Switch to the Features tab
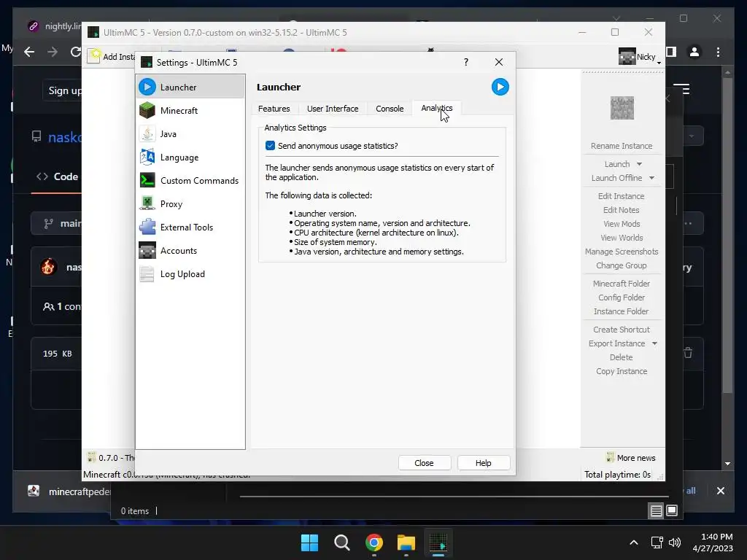The image size is (747, 560). pyautogui.click(x=274, y=109)
